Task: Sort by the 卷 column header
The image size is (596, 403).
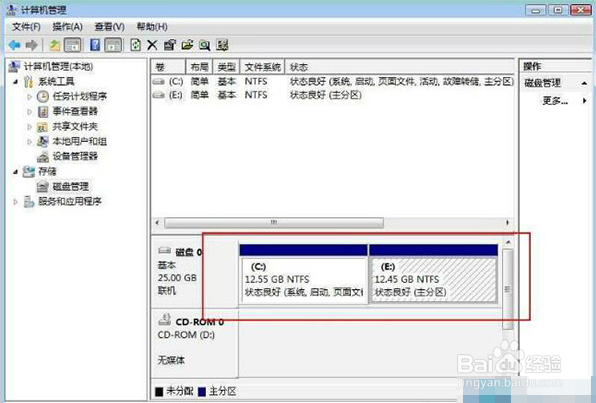Action: (x=168, y=67)
